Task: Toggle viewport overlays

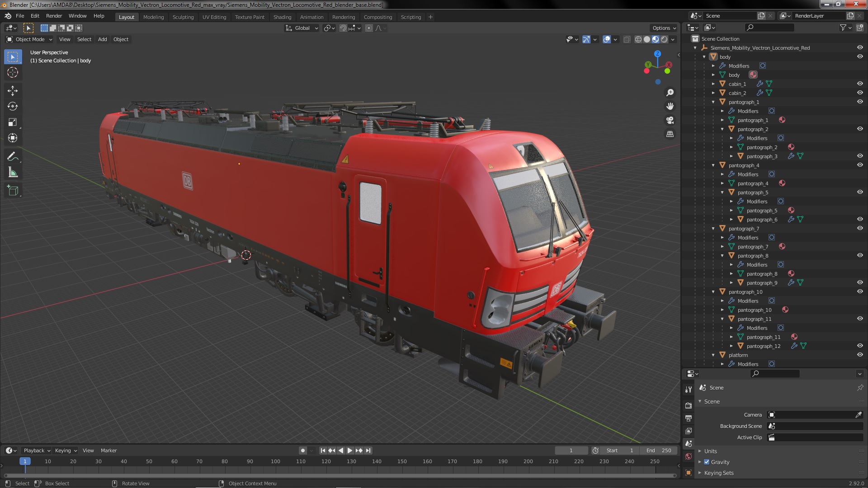Action: coord(607,39)
